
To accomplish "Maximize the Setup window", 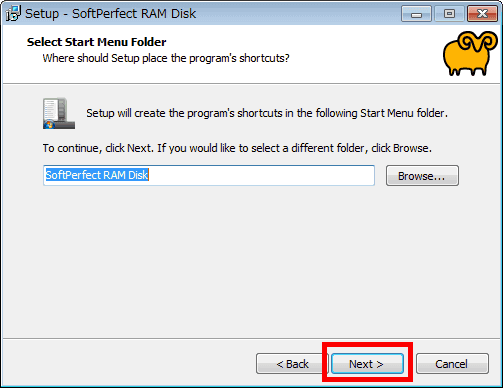I will pyautogui.click(x=449, y=14).
